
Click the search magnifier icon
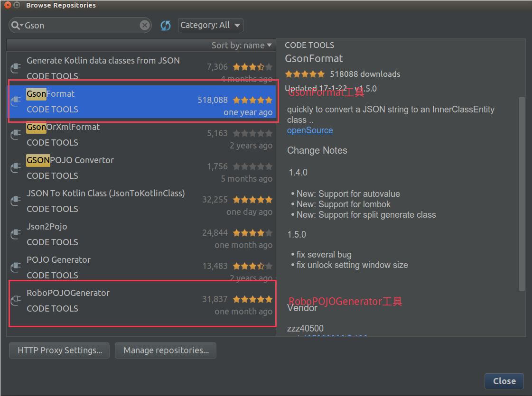16,25
